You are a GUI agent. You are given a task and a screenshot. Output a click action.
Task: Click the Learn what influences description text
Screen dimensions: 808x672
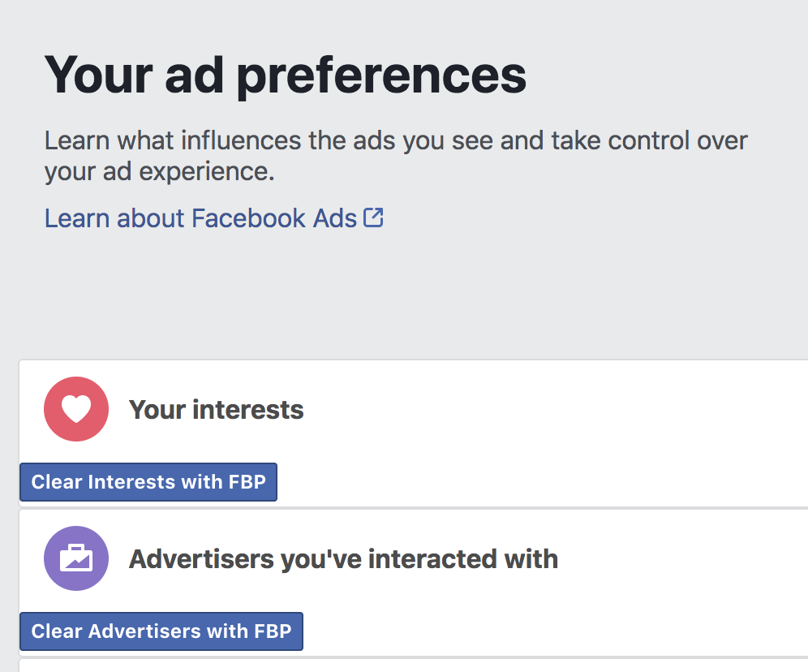pyautogui.click(x=396, y=156)
